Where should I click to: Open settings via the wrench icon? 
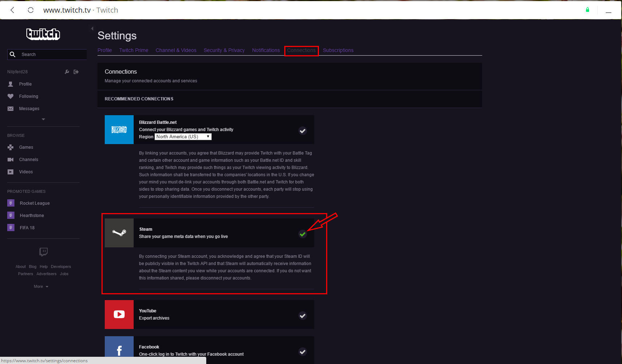coord(67,72)
